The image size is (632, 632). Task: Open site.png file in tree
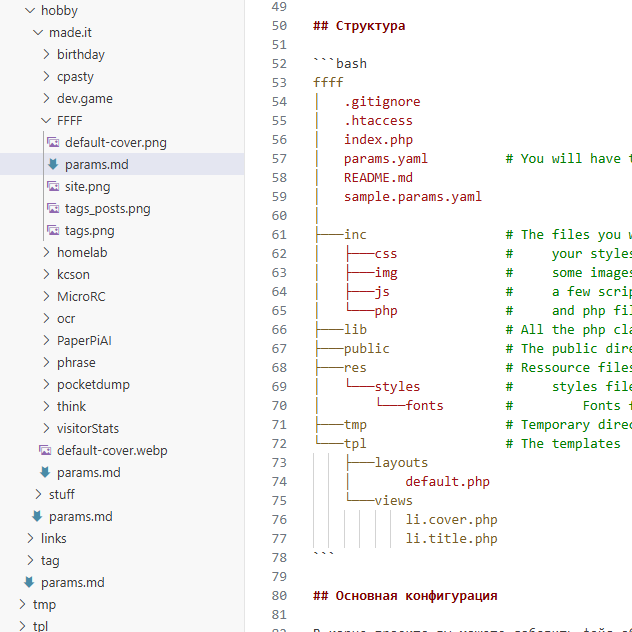[x=87, y=186]
